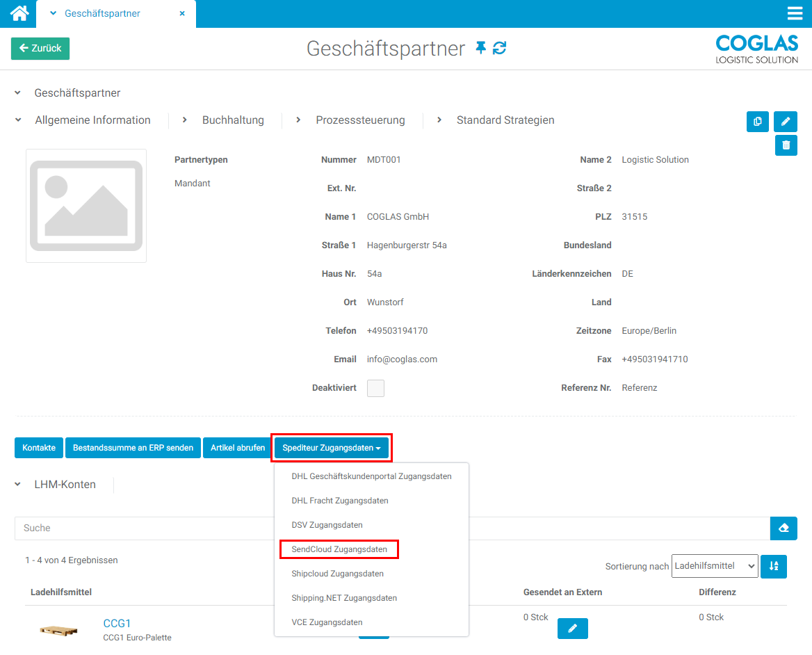Close the Geschäftspartner tab
The width and height of the screenshot is (812, 655).
click(182, 14)
